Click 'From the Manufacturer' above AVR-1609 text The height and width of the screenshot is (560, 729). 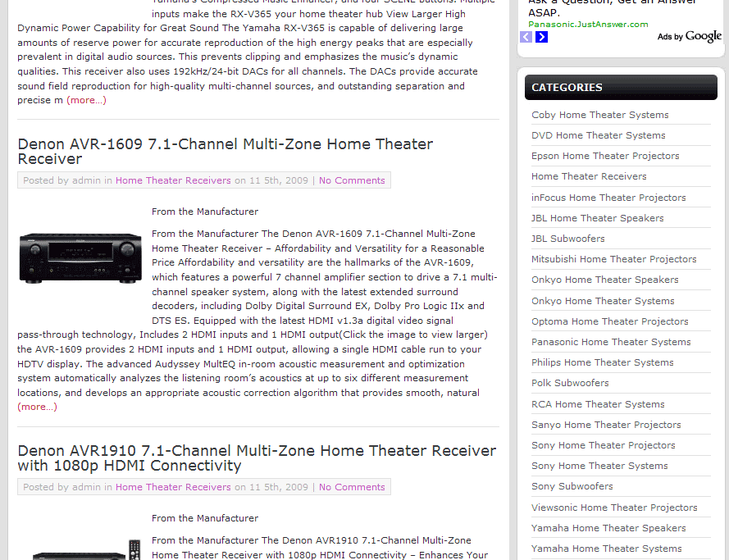point(204,212)
